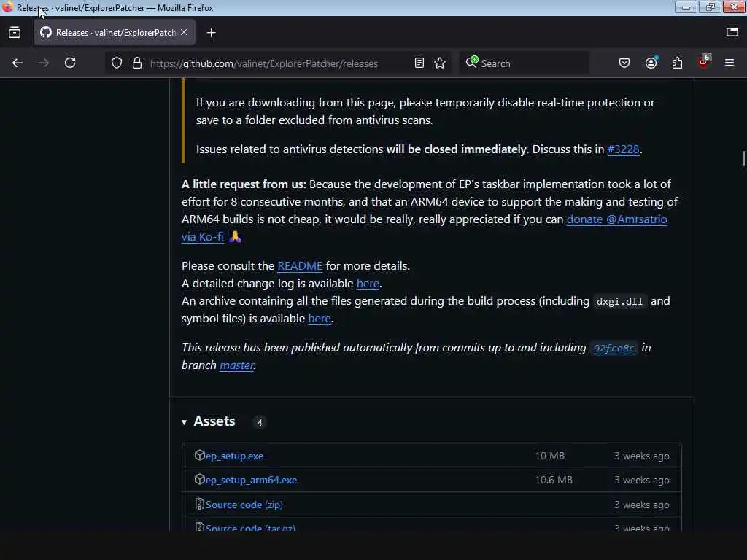Open the Firefox View icon
The image size is (747, 560).
point(15,32)
